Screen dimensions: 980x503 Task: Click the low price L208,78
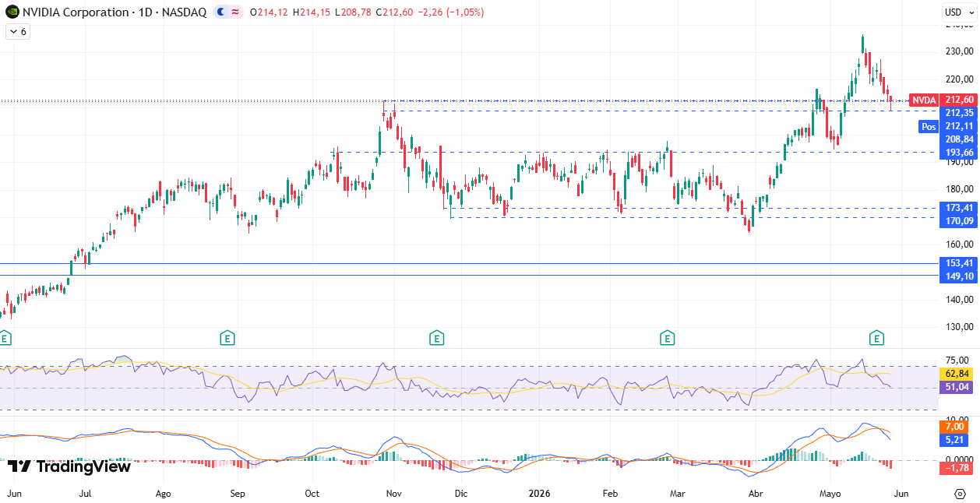click(x=352, y=12)
